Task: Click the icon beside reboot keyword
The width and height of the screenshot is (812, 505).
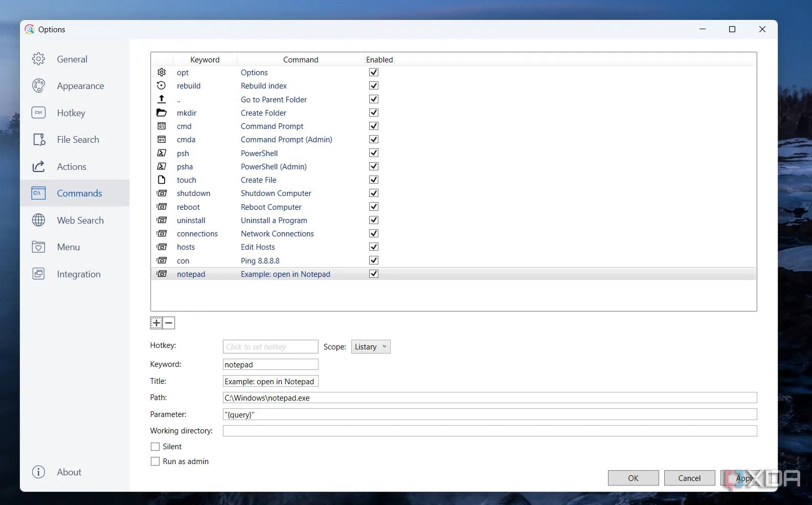Action: pos(162,207)
